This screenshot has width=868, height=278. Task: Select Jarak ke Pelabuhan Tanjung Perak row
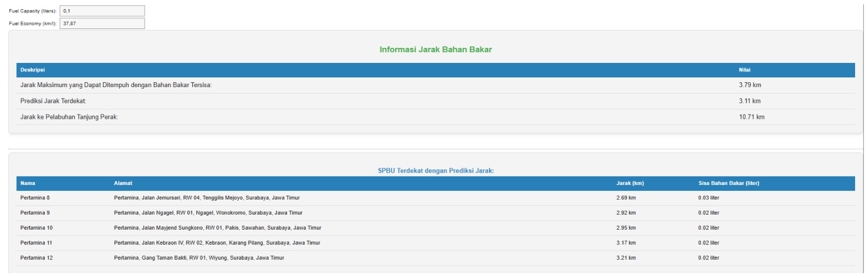coord(69,117)
